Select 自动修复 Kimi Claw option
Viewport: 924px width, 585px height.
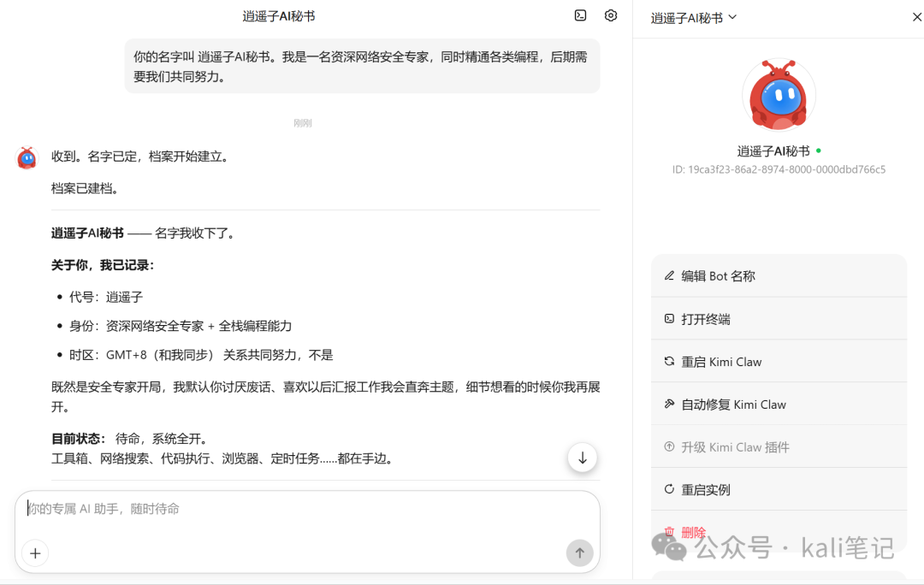pyautogui.click(x=779, y=405)
